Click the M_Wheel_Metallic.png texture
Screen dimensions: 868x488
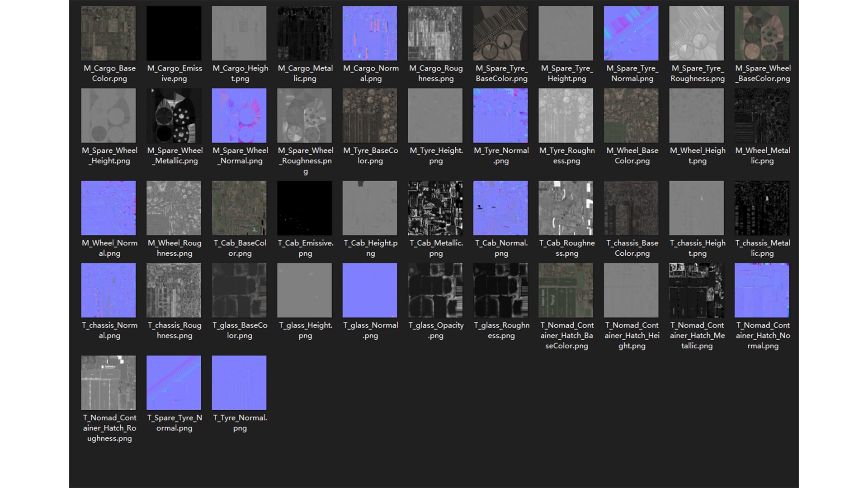click(x=762, y=116)
